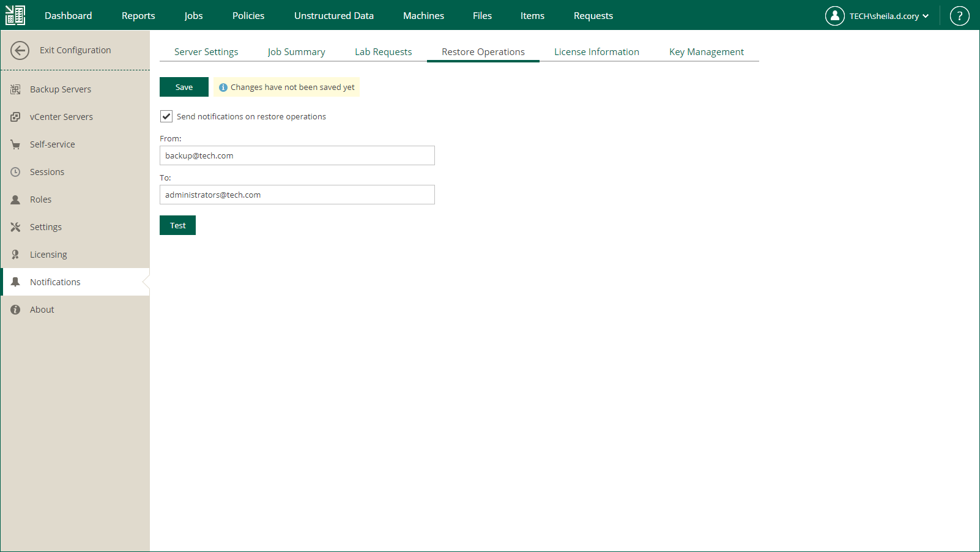
Task: Click inside the From email field
Action: [297, 155]
